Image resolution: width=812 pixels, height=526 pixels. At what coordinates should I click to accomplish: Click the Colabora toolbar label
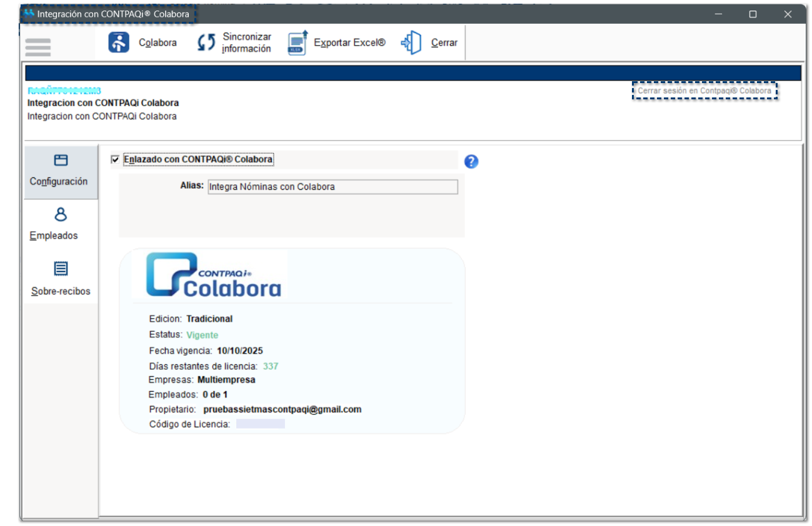coord(158,42)
